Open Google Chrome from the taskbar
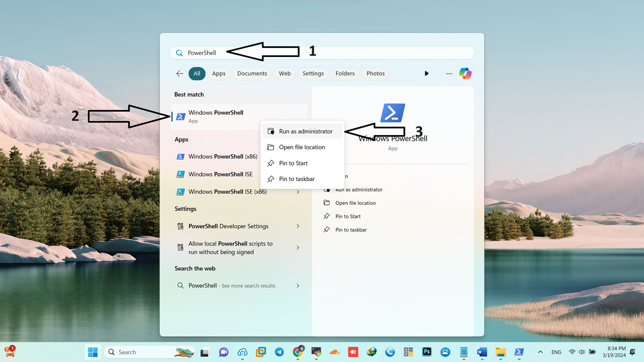The image size is (644, 362). point(298,352)
